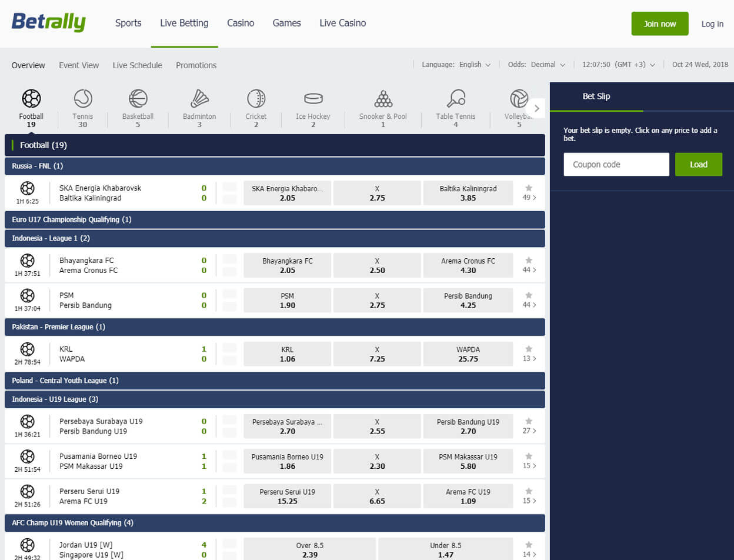The height and width of the screenshot is (560, 734).
Task: Collapse the Pakistan - Premier League header
Action: [275, 326]
